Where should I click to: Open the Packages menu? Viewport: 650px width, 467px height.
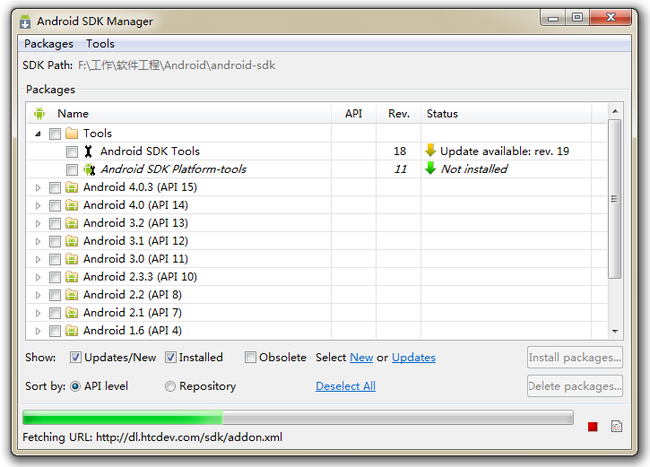[x=49, y=44]
